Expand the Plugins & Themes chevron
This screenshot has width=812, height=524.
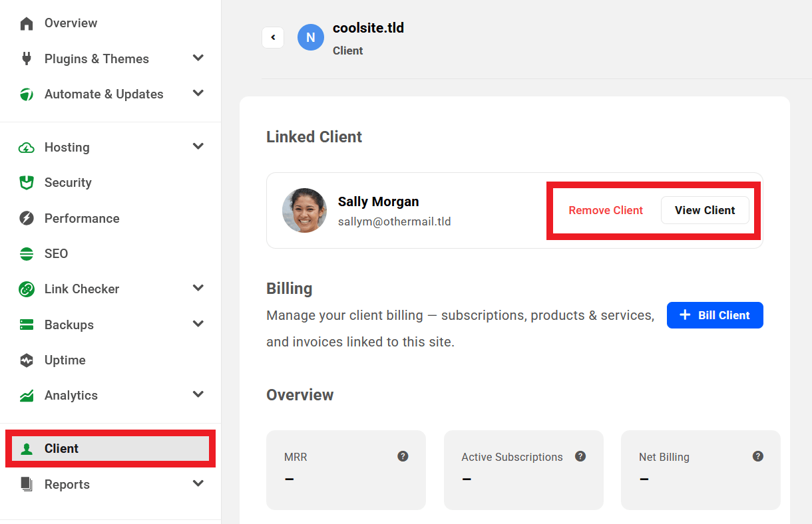point(198,58)
